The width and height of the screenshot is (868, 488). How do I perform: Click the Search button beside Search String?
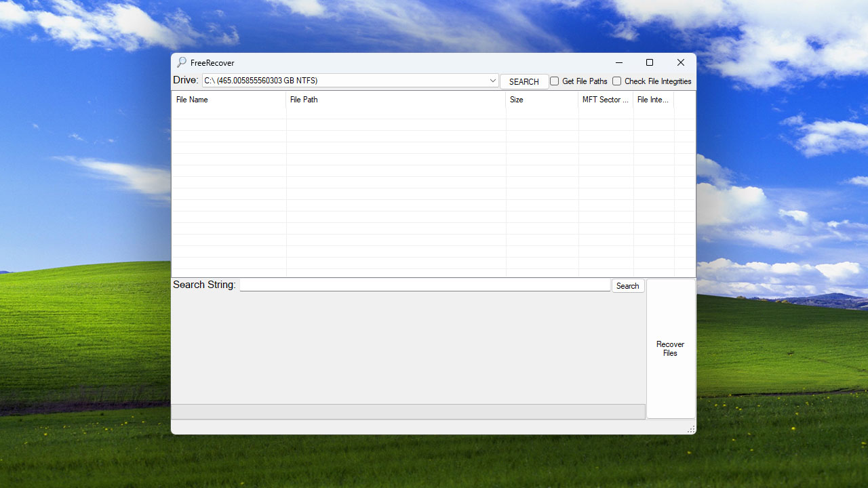coord(628,286)
